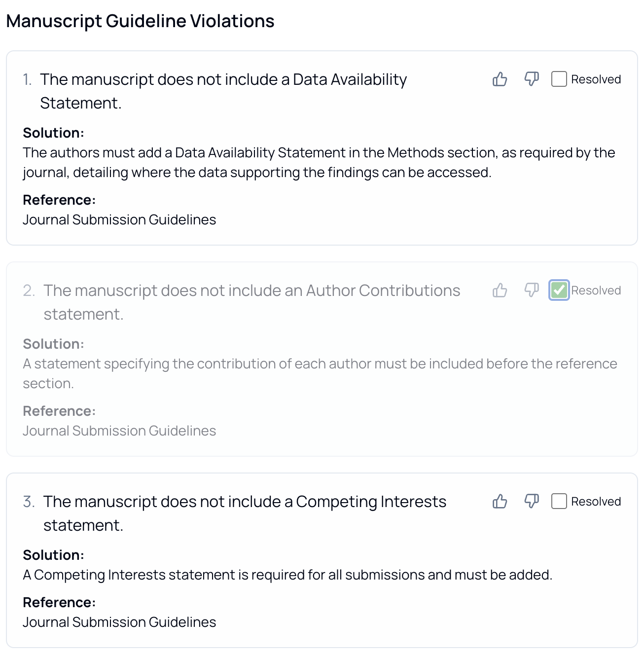Open the reference link under violation 1
The width and height of the screenshot is (644, 655).
pos(119,219)
